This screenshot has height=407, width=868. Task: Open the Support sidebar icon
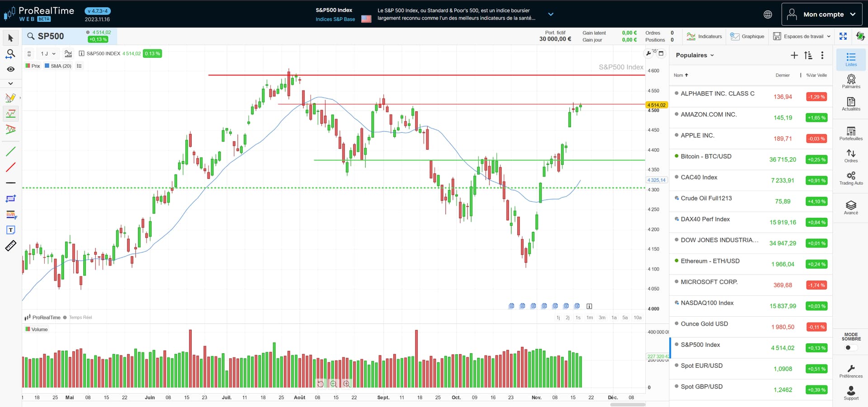[851, 393]
